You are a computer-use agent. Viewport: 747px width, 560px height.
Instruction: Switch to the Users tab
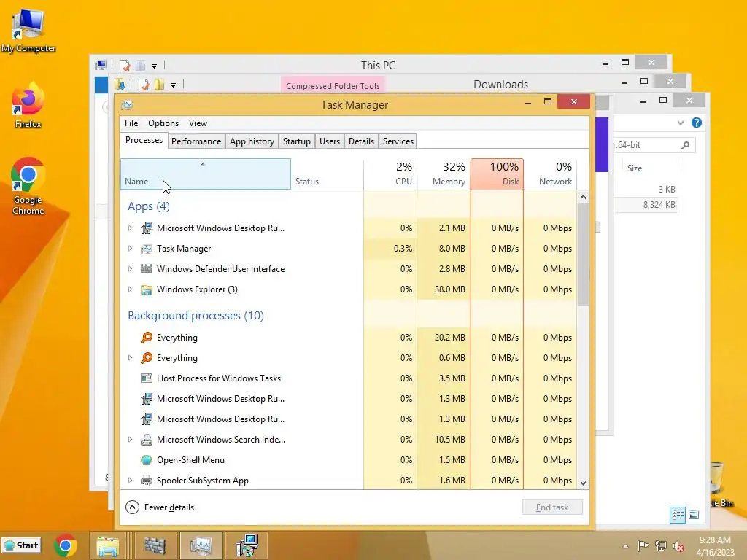click(330, 141)
